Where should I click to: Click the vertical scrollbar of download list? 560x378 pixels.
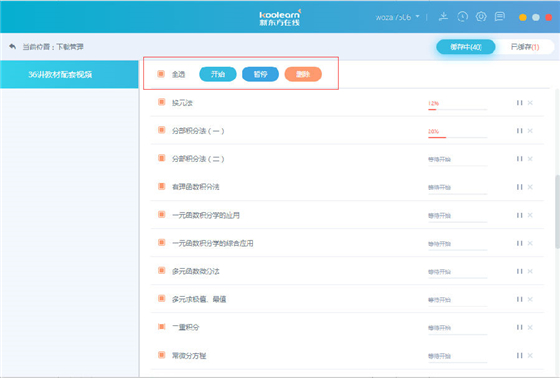pyautogui.click(x=557, y=212)
